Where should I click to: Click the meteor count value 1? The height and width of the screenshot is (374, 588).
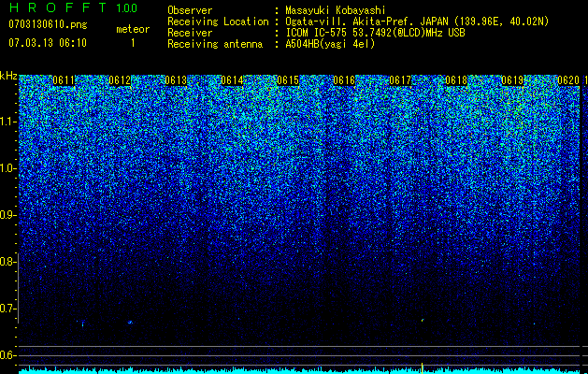point(133,43)
